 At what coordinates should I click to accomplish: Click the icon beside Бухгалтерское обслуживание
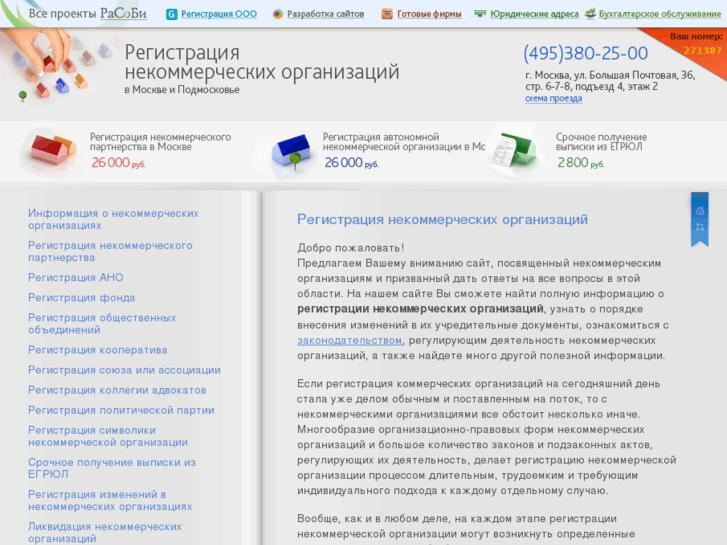click(x=590, y=13)
